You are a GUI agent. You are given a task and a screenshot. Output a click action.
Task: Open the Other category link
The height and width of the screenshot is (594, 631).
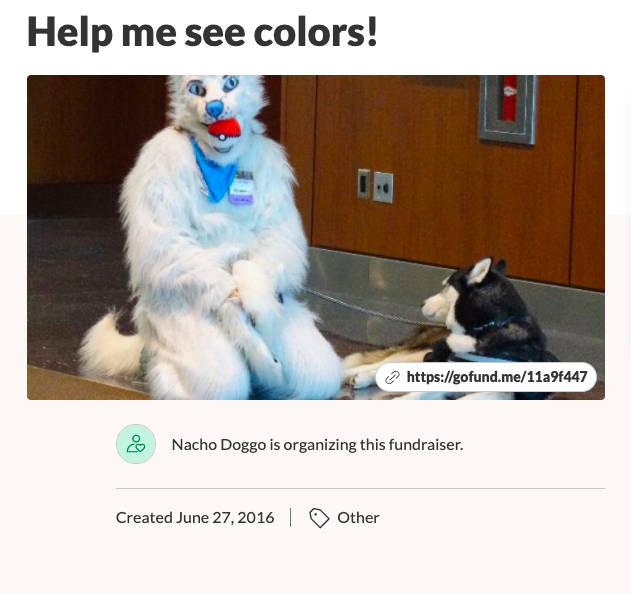358,518
